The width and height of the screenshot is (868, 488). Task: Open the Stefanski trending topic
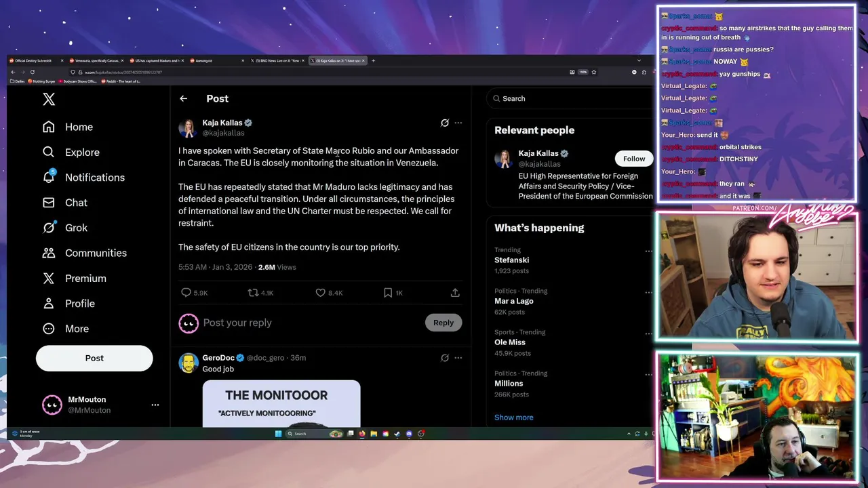(x=511, y=260)
